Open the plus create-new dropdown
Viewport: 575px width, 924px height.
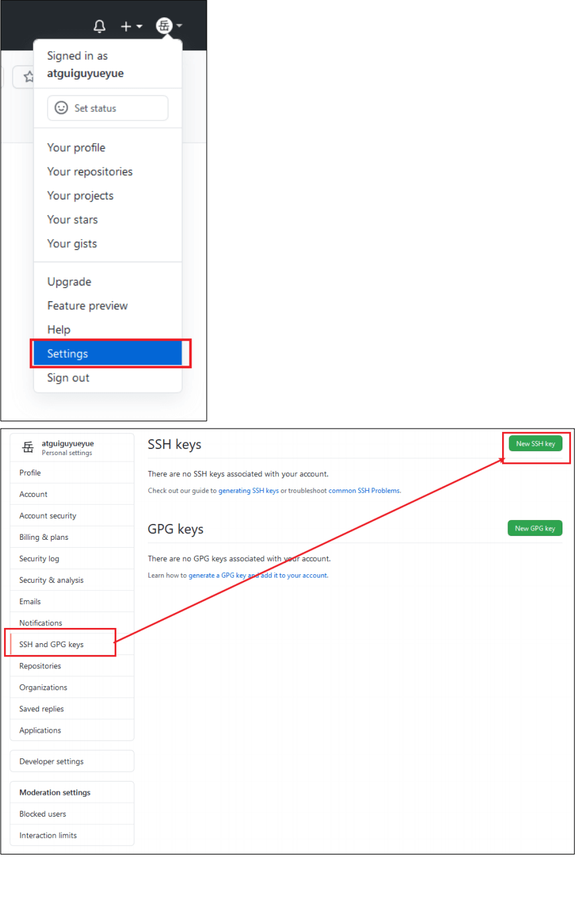(x=131, y=26)
